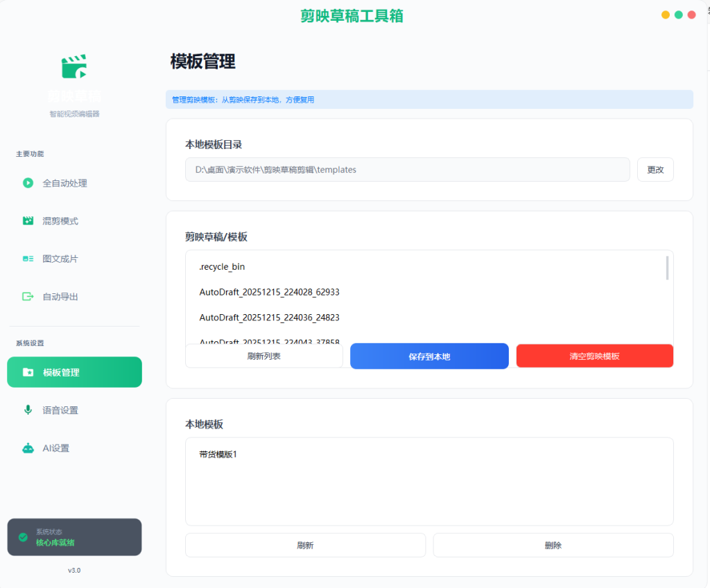Click the film icon beside 混剪模式

click(28, 220)
